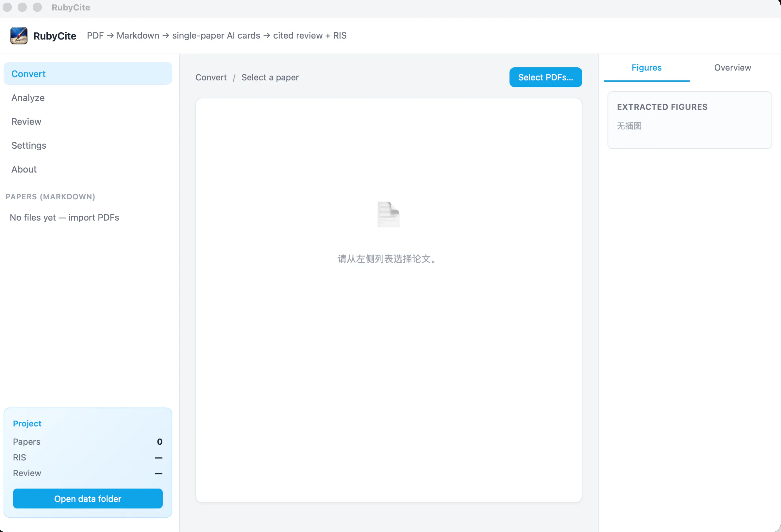Click the document placeholder icon

(389, 214)
